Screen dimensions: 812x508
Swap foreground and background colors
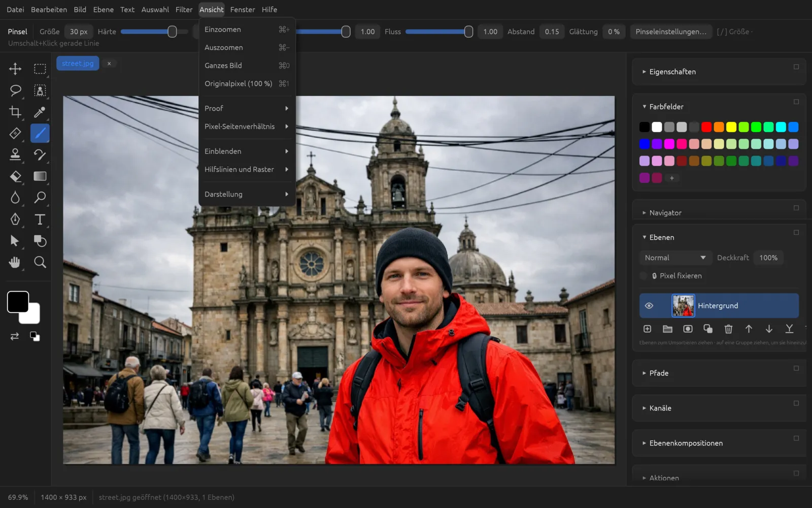click(x=15, y=336)
